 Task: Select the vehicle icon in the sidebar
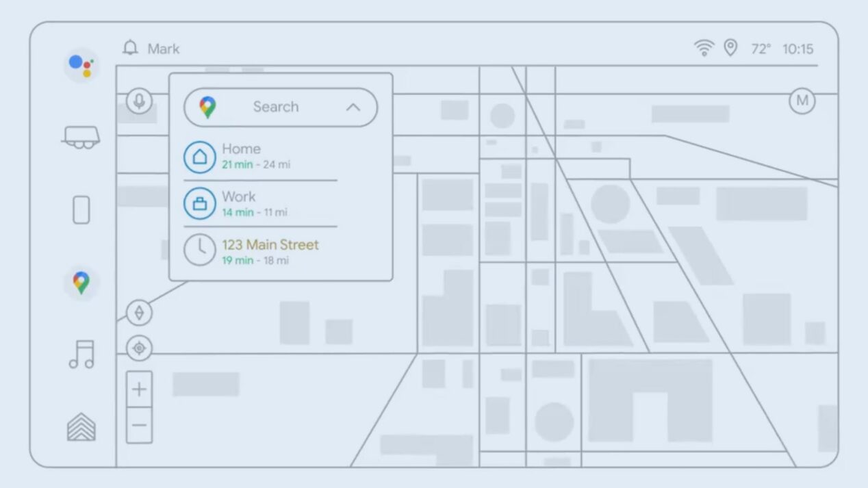(81, 137)
